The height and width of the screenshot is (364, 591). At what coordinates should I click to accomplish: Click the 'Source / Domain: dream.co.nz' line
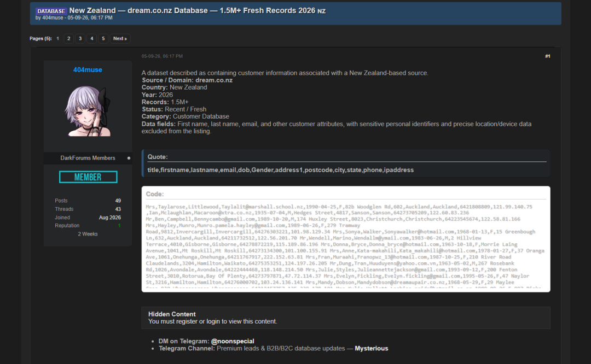[187, 80]
